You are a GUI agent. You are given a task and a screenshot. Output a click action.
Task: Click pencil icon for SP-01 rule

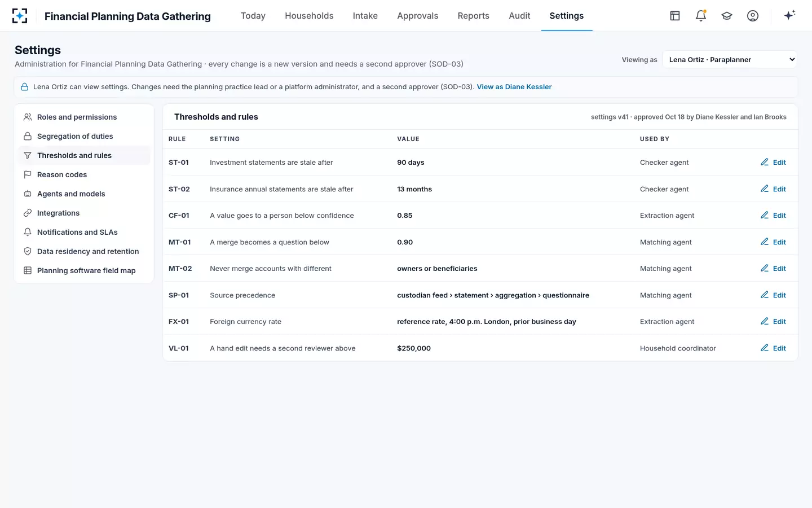pos(765,295)
